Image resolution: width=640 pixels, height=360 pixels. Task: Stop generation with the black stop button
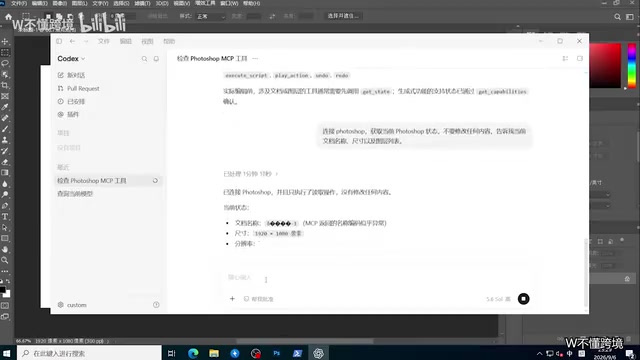click(523, 299)
